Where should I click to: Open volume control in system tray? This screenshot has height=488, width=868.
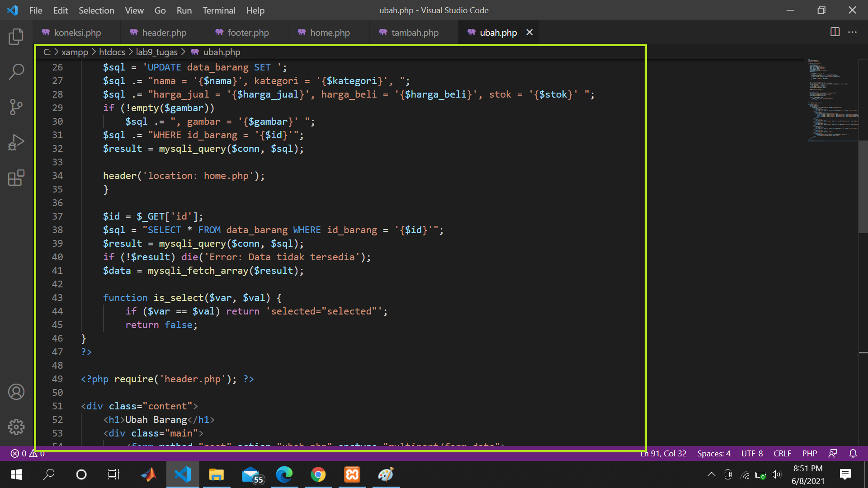point(776,474)
